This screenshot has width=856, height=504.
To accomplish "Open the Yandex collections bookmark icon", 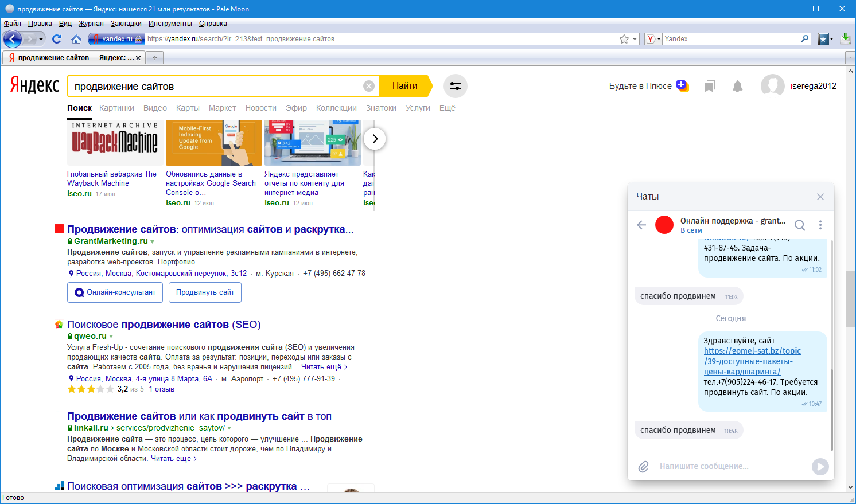I will (710, 87).
